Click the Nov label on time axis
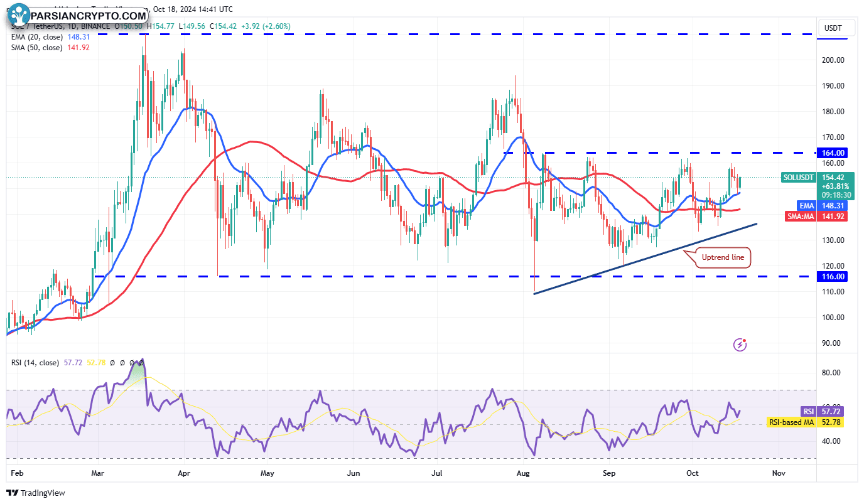Image resolution: width=864 pixels, height=504 pixels. pyautogui.click(x=778, y=472)
